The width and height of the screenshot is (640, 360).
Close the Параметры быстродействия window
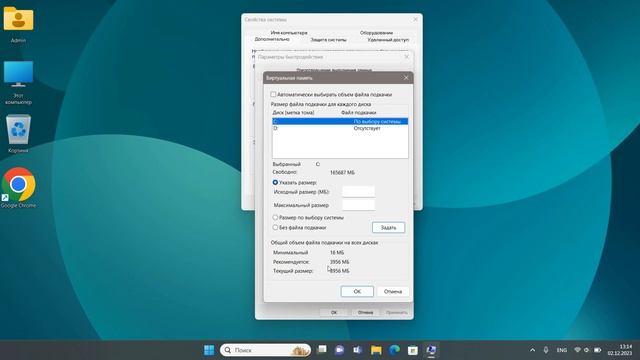click(407, 57)
